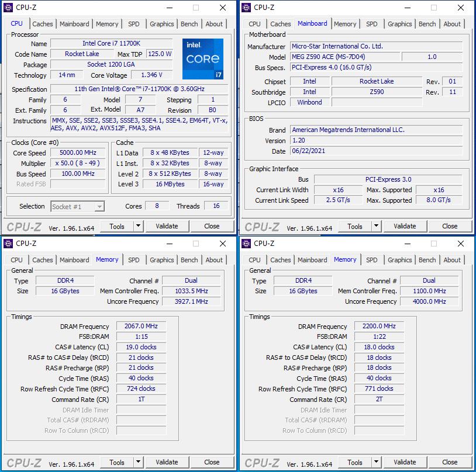Open the Memory tab in the top-right Mainboard window
Viewport: 476px width, 472px height.
(x=345, y=24)
